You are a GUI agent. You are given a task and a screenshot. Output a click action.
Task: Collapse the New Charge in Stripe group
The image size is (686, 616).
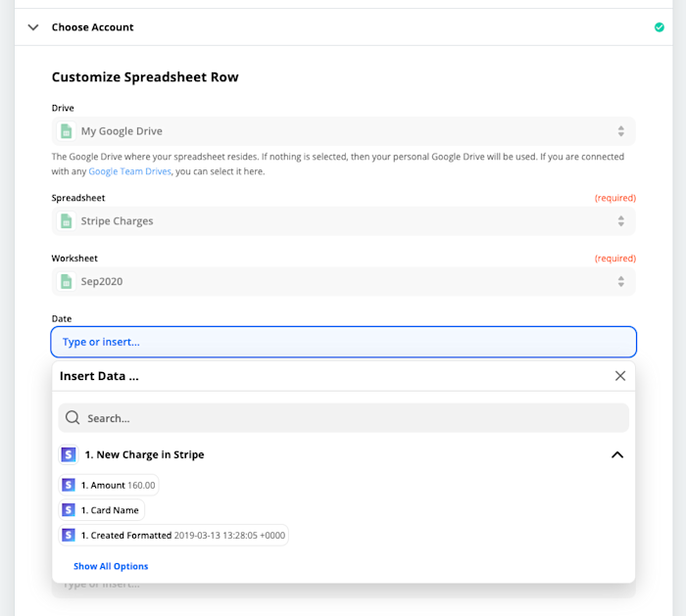click(x=616, y=454)
